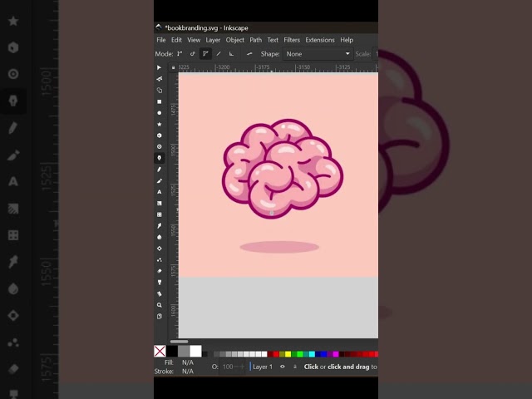Enable Spiro path mode
The width and height of the screenshot is (532, 399).
coord(192,53)
